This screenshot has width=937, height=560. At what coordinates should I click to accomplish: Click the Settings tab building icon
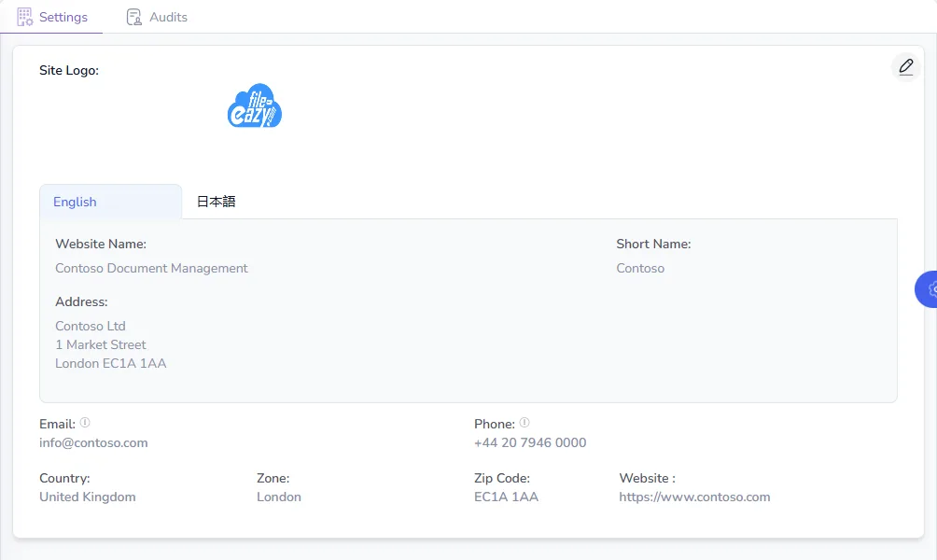pyautogui.click(x=24, y=17)
